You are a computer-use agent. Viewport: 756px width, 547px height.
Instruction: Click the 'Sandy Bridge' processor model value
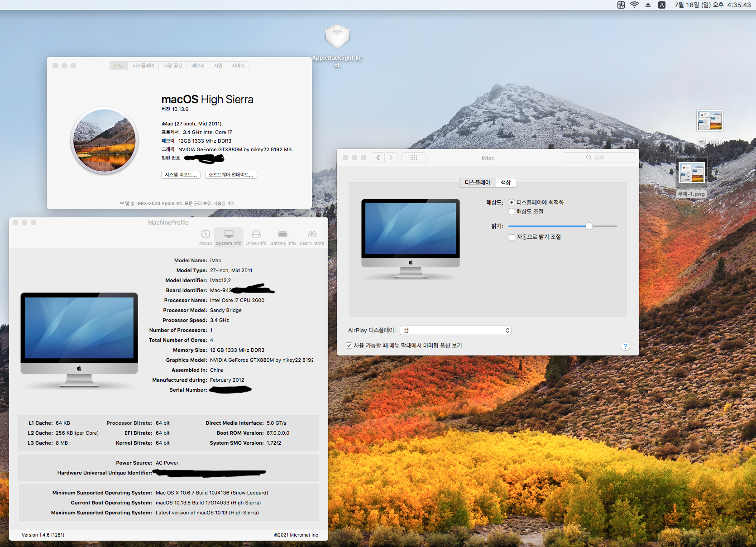[x=226, y=310]
